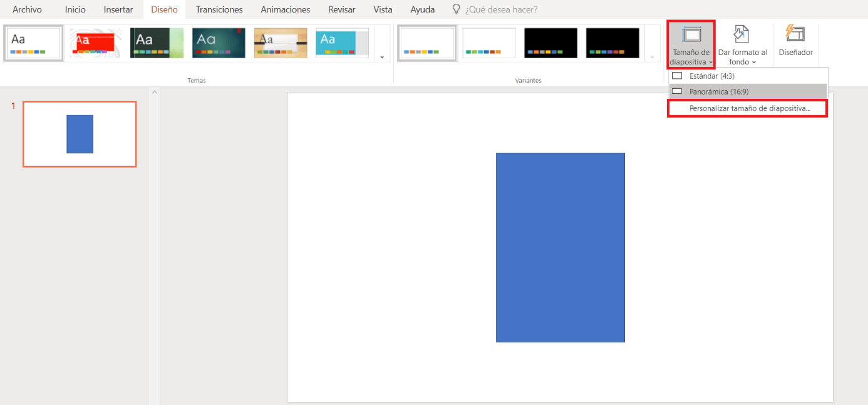Select Panorámica (16:9) slide size
The height and width of the screenshot is (405, 868).
748,91
